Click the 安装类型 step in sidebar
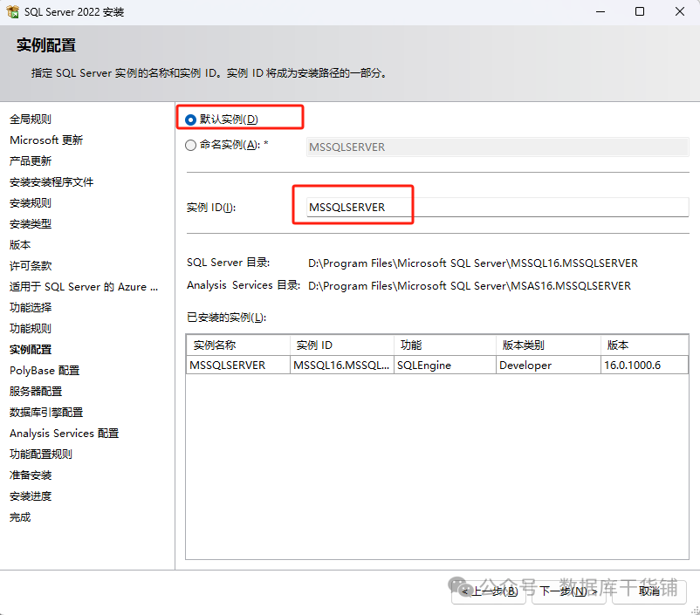700x615 pixels. coord(31,224)
